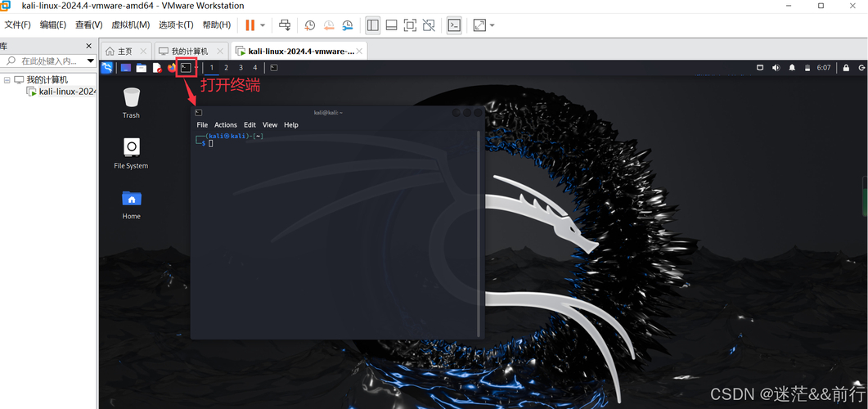Open the terminal Edit menu

click(x=250, y=125)
